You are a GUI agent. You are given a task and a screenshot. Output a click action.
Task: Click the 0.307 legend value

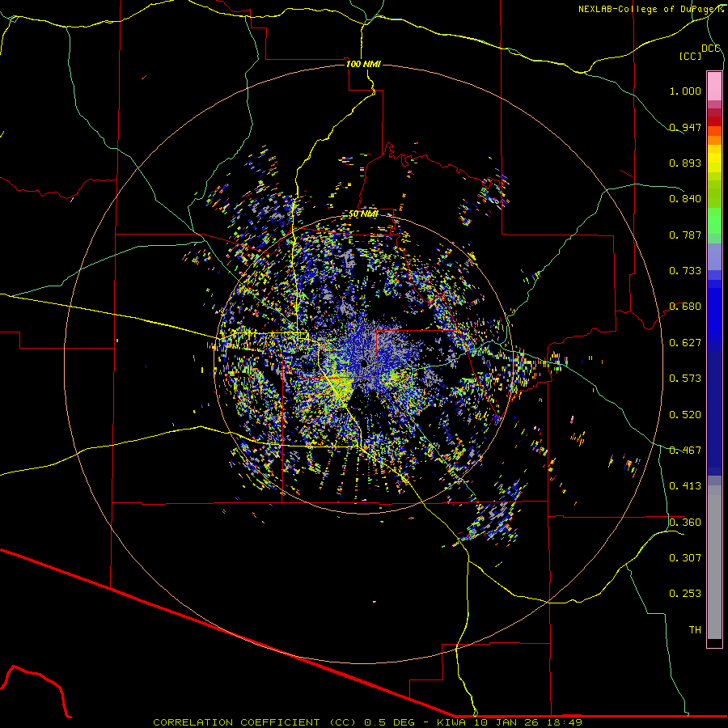point(685,558)
